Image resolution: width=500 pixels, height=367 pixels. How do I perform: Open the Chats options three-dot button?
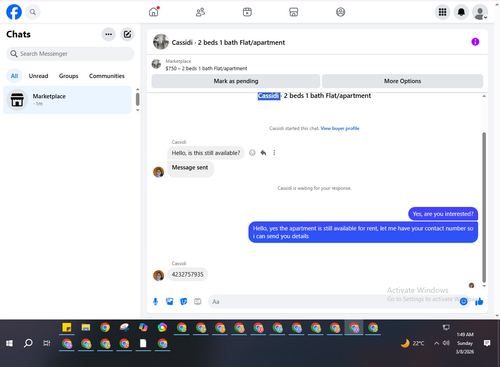[x=108, y=34]
